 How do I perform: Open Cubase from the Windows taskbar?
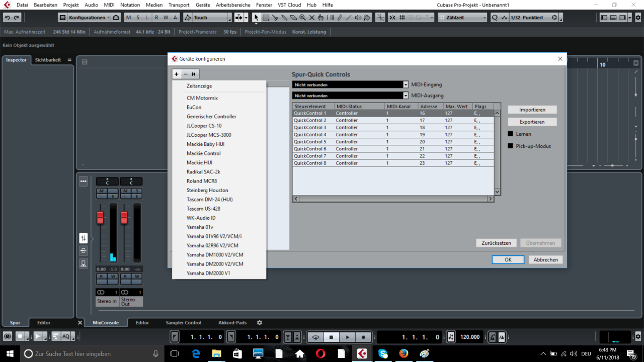tap(362, 353)
